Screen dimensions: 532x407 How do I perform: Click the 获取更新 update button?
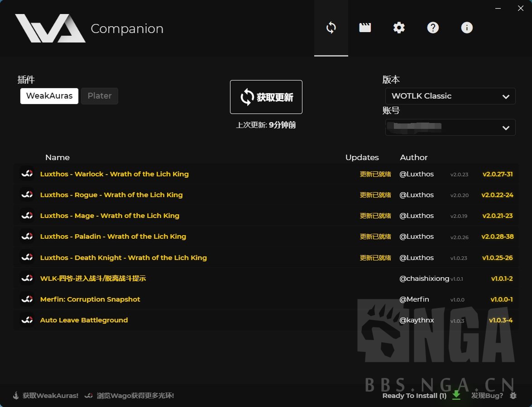point(266,97)
